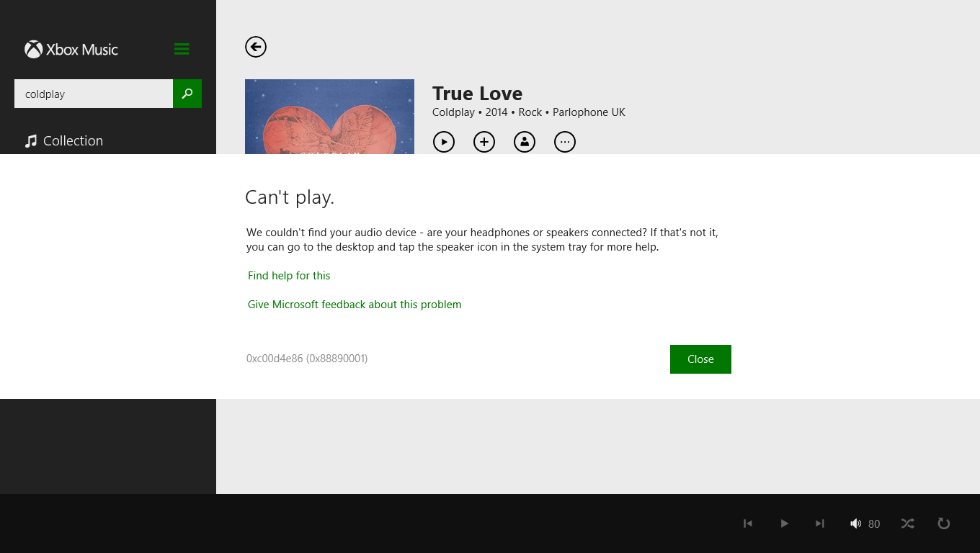980x553 pixels.
Task: Close the Can't play dialog
Action: pyautogui.click(x=700, y=359)
